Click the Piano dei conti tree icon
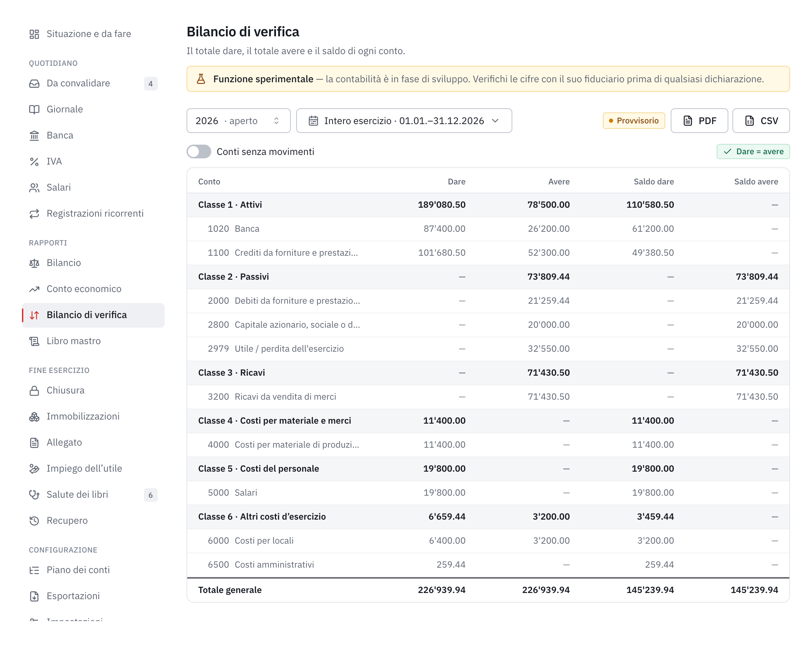Screen dimensions: 812x654 pos(34,570)
